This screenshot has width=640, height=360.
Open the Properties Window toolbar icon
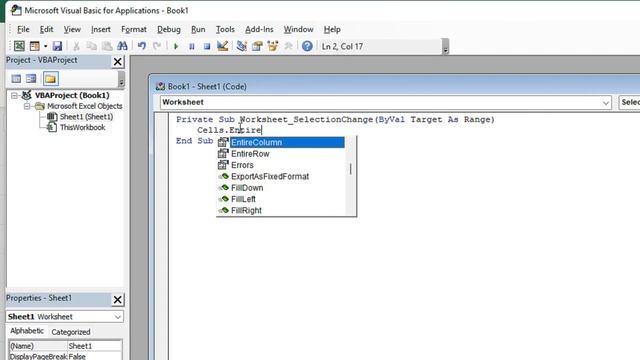pos(257,46)
